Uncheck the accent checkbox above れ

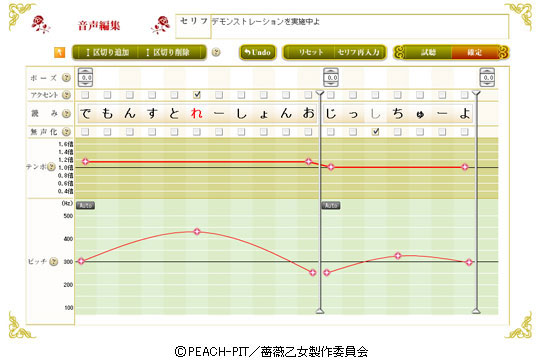tap(197, 94)
